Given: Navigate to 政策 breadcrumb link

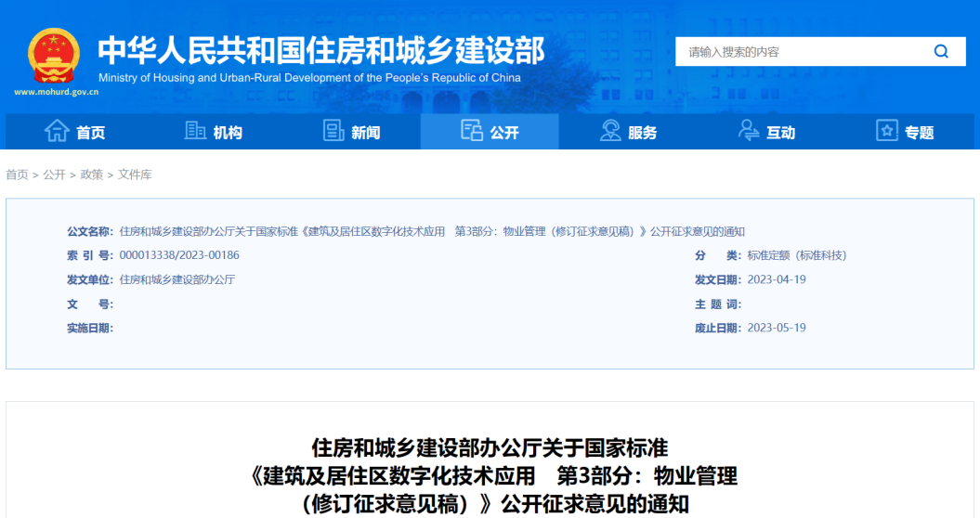Looking at the screenshot, I should tap(91, 175).
